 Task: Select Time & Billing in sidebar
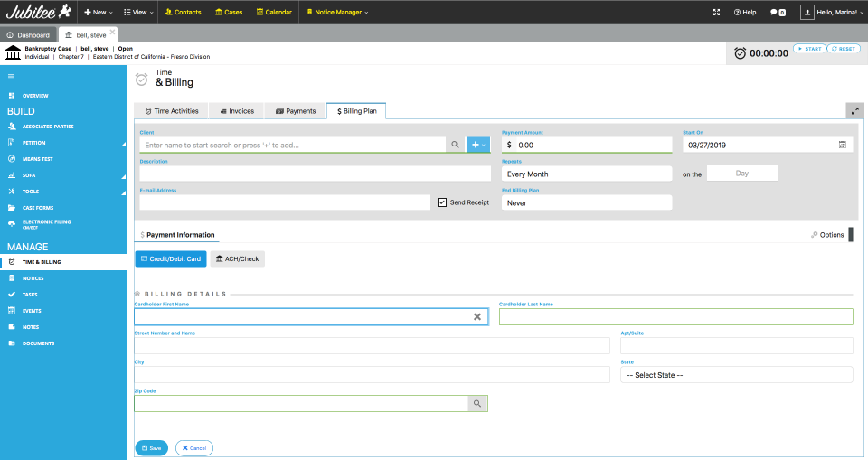point(63,262)
